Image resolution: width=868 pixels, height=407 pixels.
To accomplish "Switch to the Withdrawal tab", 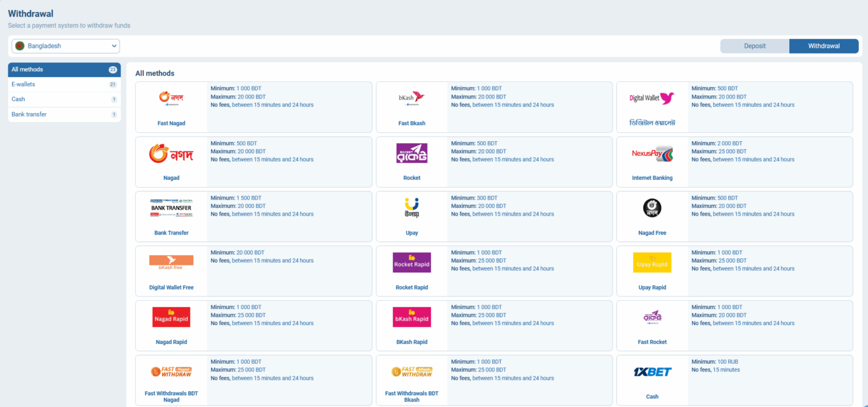I will [x=824, y=46].
